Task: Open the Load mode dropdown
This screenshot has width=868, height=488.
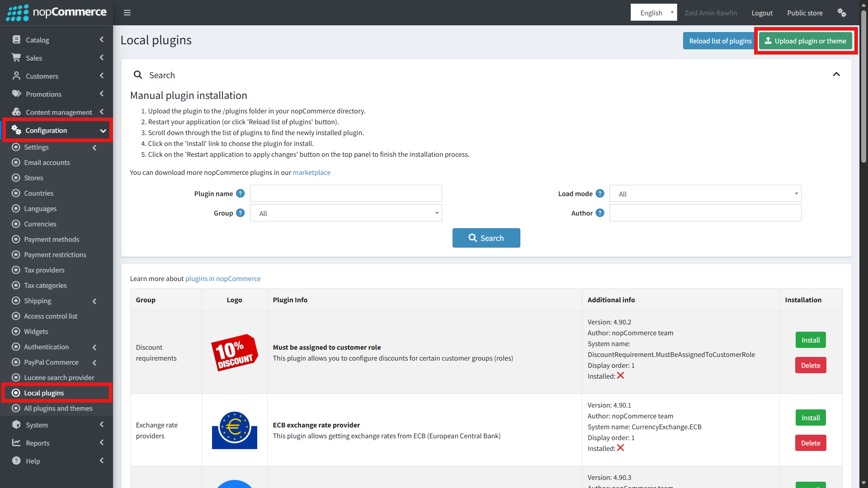Action: coord(705,193)
